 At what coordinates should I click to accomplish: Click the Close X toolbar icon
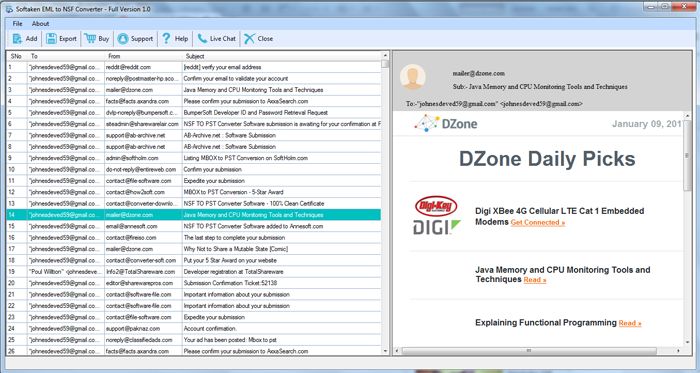tap(249, 38)
